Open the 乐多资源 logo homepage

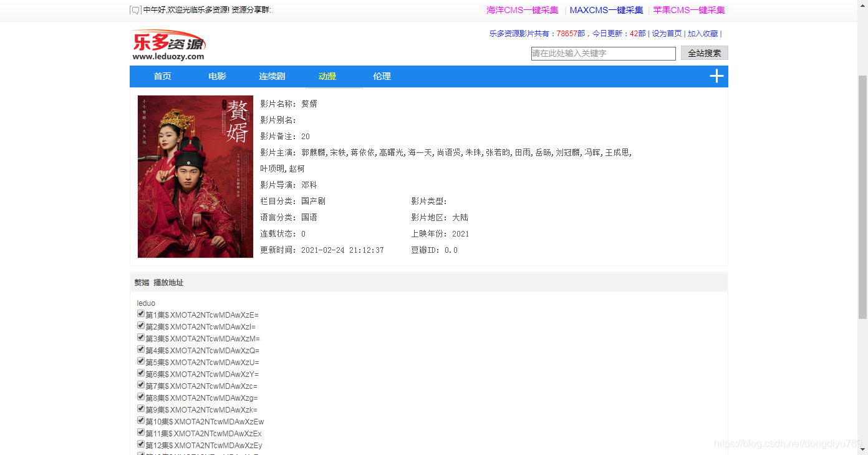pyautogui.click(x=168, y=45)
